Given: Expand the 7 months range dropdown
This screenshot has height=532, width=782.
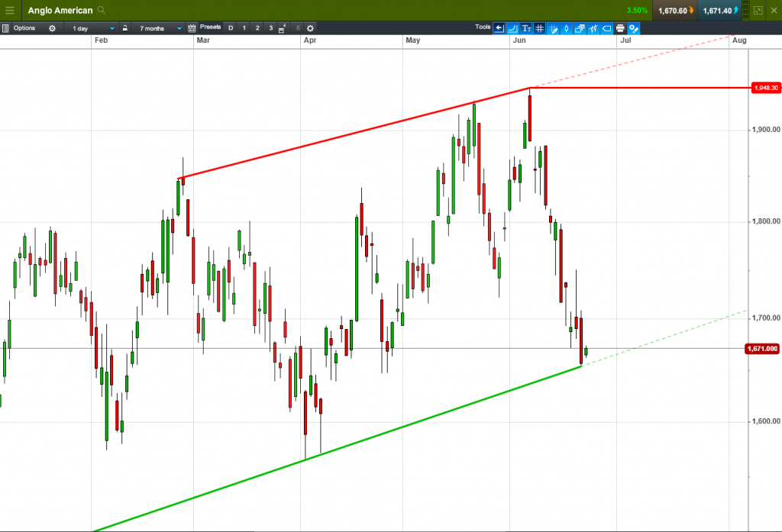Looking at the screenshot, I should [160, 28].
